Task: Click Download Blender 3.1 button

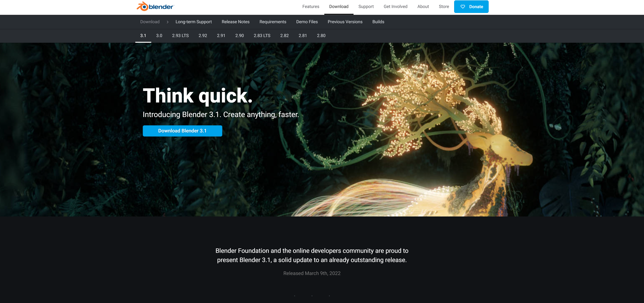Action: (x=182, y=131)
